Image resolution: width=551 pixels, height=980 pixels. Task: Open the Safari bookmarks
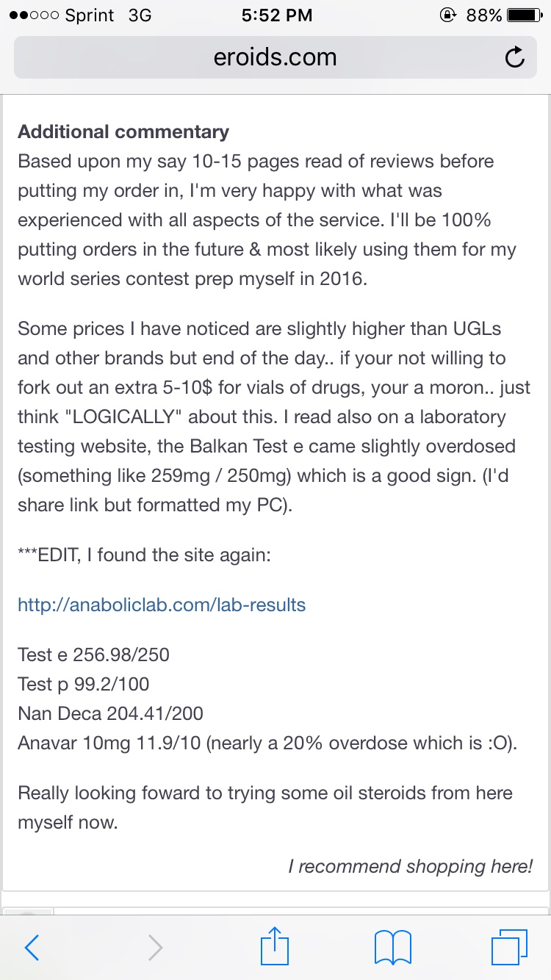point(393,948)
